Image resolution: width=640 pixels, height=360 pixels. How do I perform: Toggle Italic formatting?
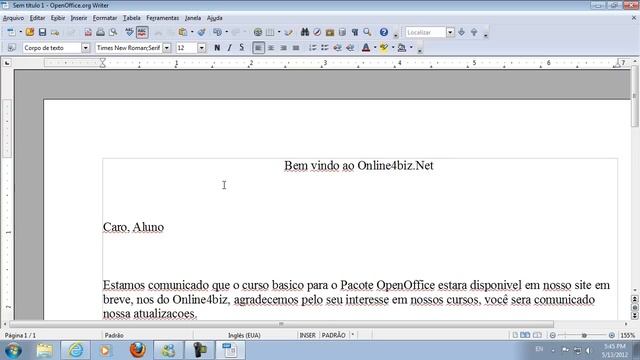coord(229,48)
